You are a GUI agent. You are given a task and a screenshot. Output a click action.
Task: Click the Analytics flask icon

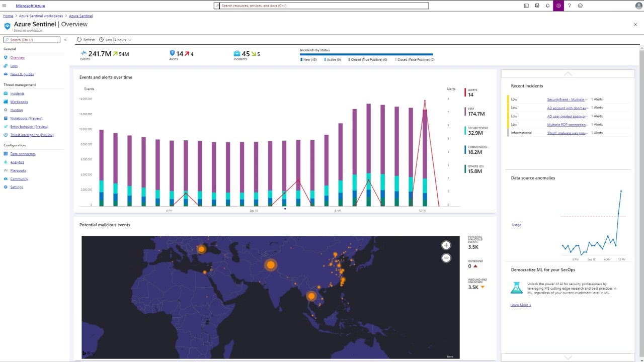[6, 162]
